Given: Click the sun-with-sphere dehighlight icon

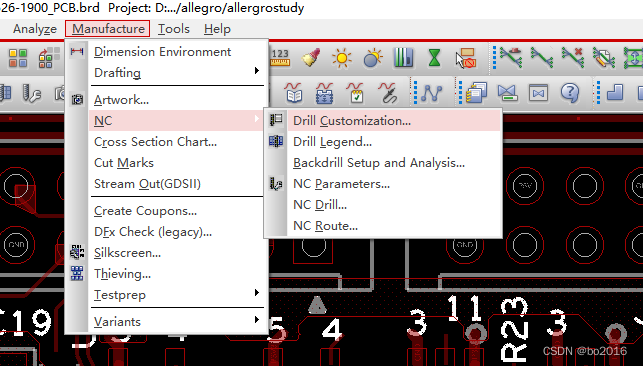Looking at the screenshot, I should (373, 58).
